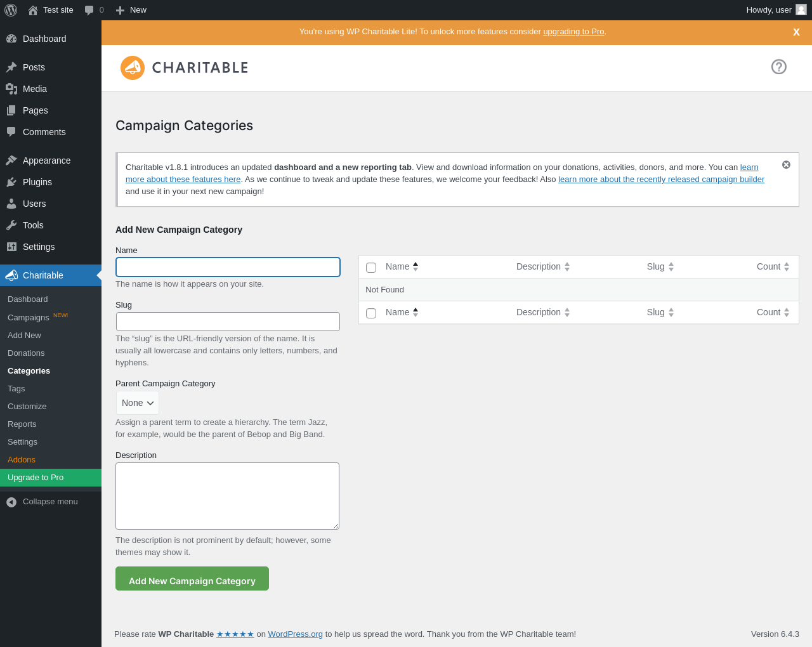Open the help question mark icon
The width and height of the screenshot is (812, 647).
coord(779,67)
